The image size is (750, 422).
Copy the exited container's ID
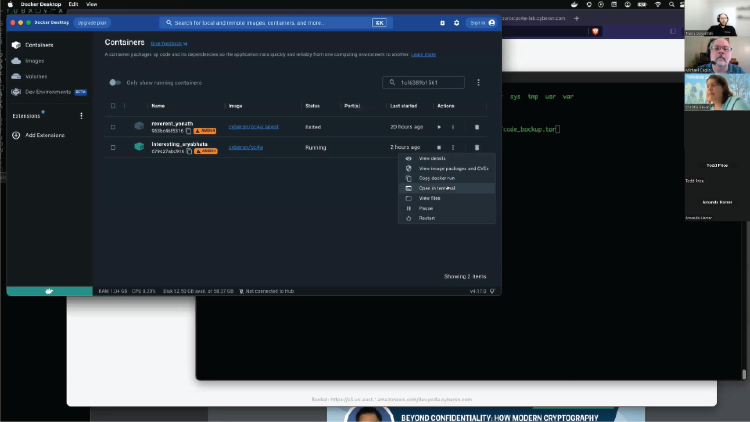[x=188, y=131]
